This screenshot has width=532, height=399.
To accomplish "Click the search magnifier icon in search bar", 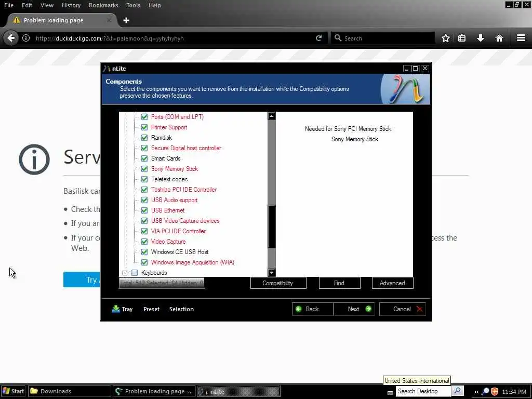I will click(x=338, y=38).
